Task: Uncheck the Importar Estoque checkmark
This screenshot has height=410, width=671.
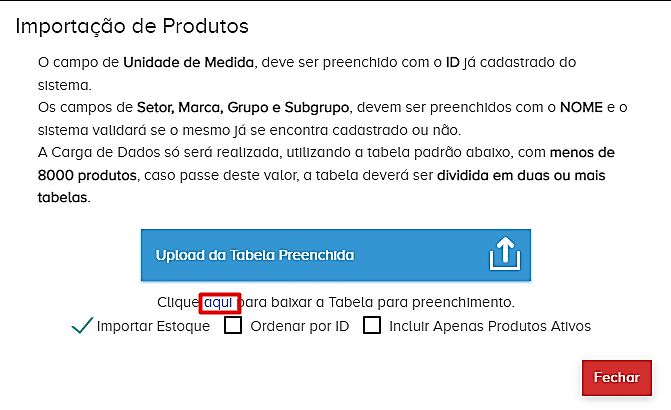Action: (x=83, y=325)
